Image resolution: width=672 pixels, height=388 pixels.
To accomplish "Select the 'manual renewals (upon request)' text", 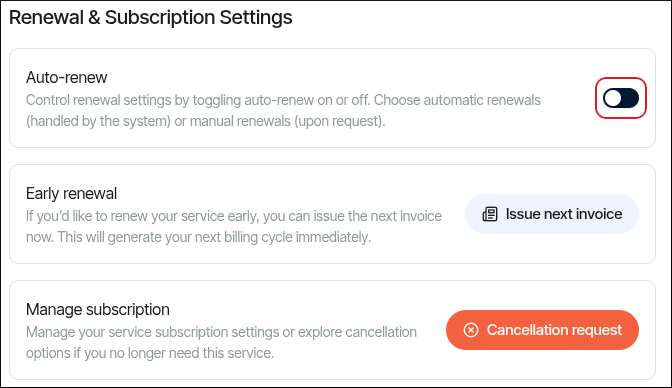I will (x=287, y=121).
